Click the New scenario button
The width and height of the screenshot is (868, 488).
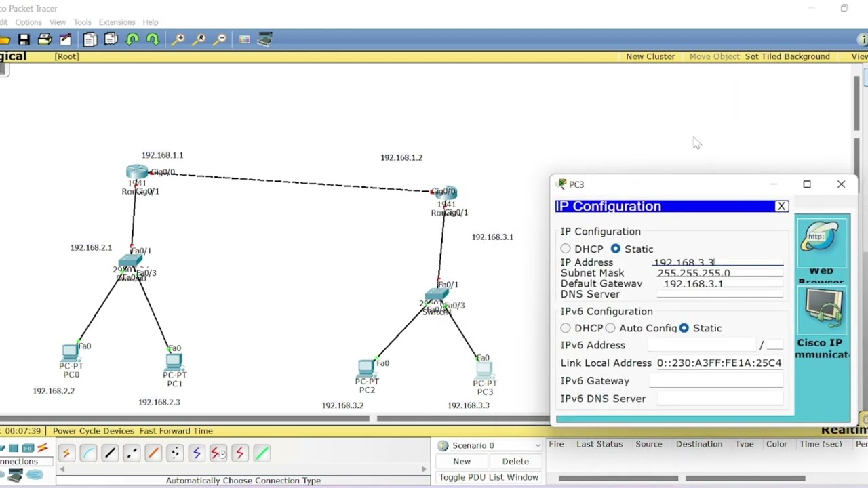pyautogui.click(x=462, y=462)
